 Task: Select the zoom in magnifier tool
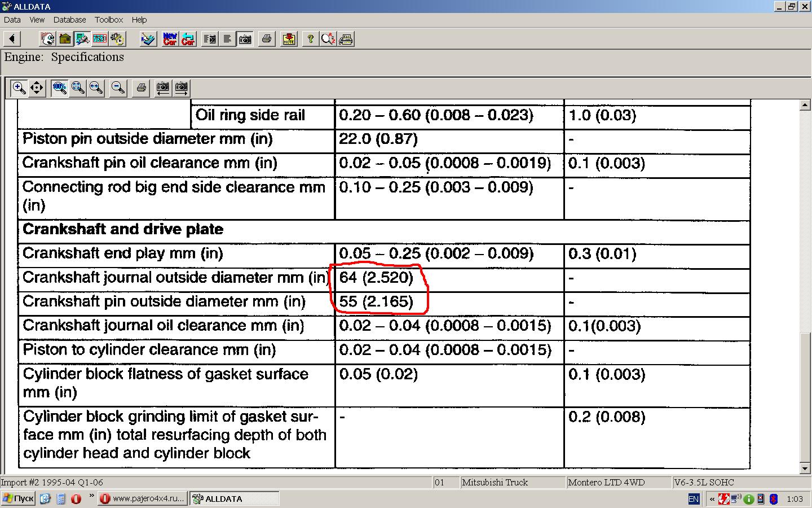(x=19, y=88)
